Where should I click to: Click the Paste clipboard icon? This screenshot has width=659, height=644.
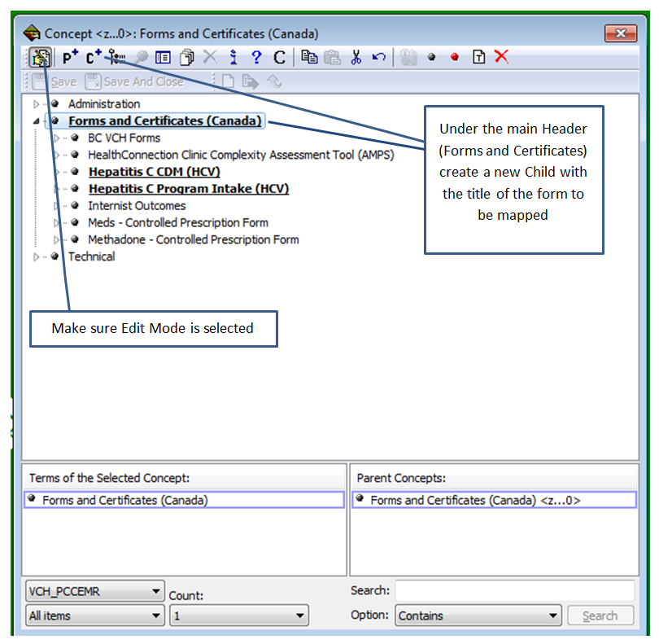tap(333, 57)
